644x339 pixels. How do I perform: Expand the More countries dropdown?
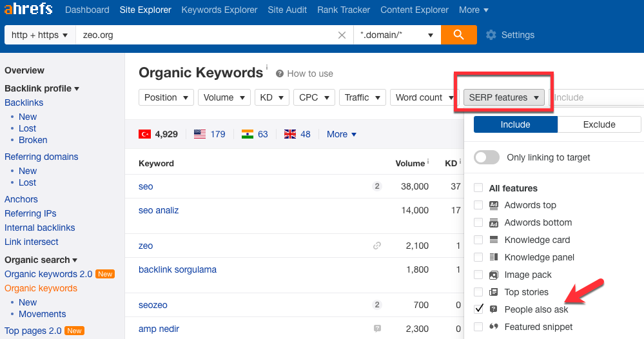coord(342,134)
